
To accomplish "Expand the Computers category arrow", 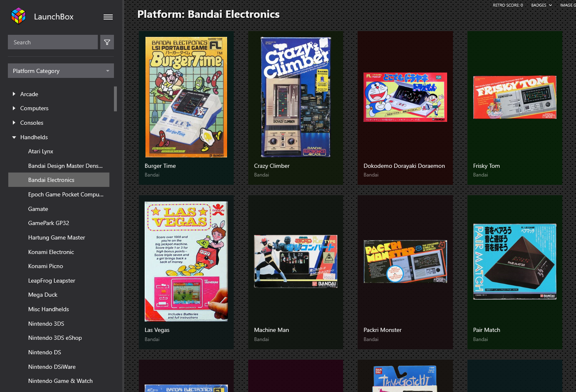I will click(x=14, y=108).
